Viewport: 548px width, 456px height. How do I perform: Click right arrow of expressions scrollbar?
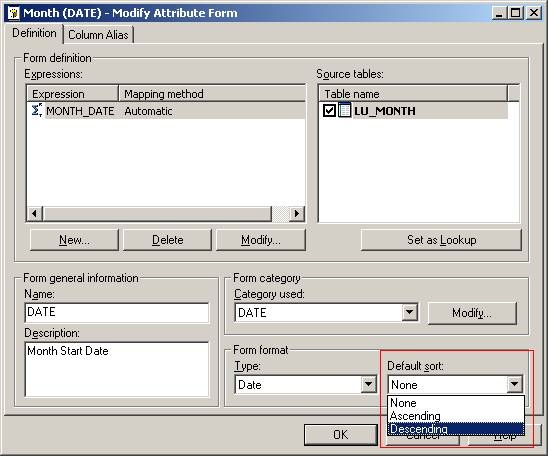297,213
